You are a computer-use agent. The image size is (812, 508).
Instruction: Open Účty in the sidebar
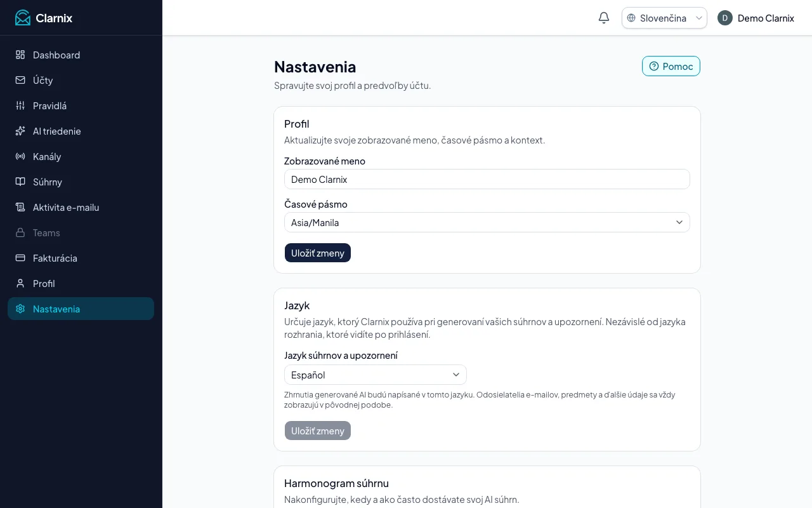81,80
